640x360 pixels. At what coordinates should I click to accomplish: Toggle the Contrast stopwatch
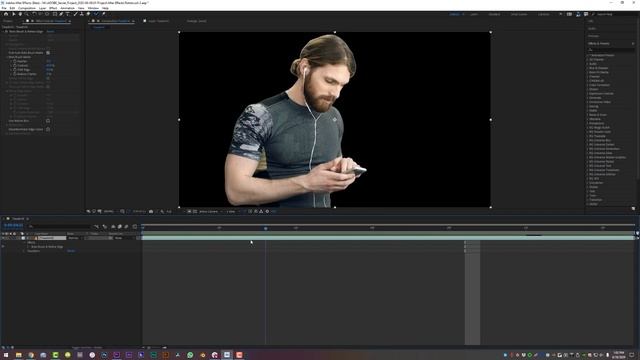[15, 65]
